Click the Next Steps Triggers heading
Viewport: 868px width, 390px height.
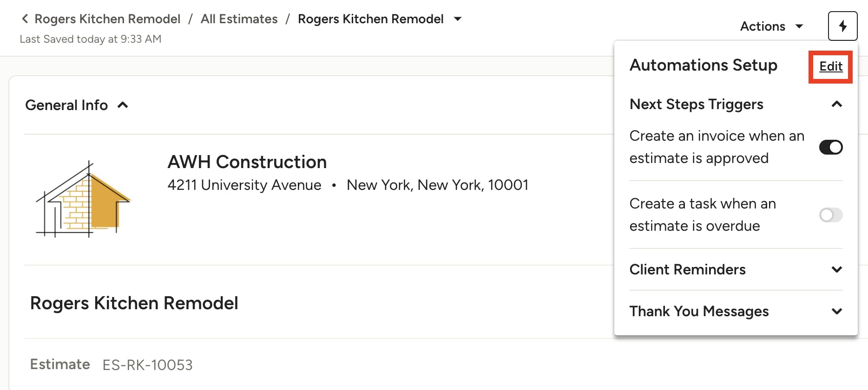pyautogui.click(x=697, y=104)
